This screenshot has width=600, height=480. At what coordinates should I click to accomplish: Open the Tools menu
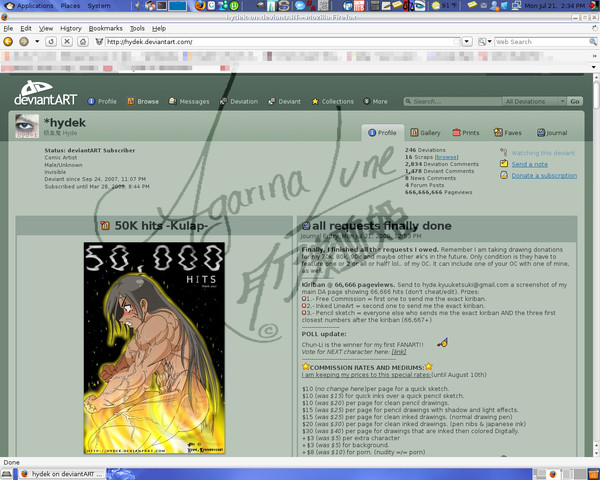pos(137,28)
